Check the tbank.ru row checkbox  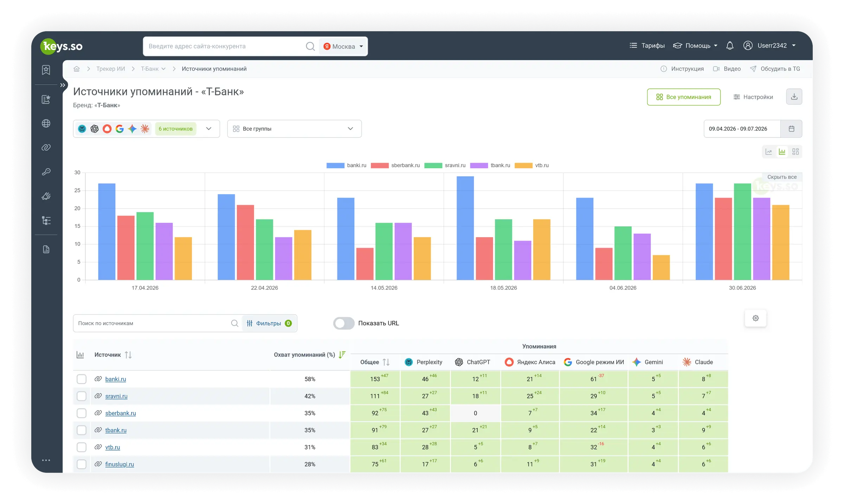point(82,430)
